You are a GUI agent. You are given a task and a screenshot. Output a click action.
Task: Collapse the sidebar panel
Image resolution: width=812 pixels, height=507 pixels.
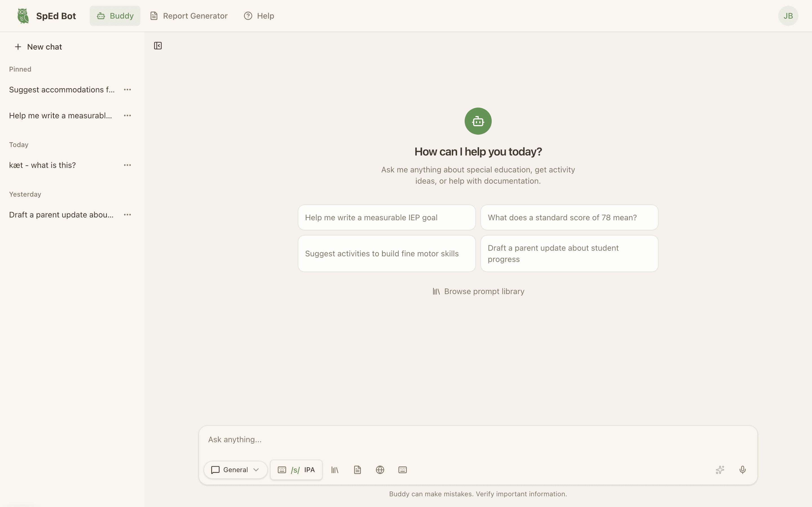tap(158, 46)
